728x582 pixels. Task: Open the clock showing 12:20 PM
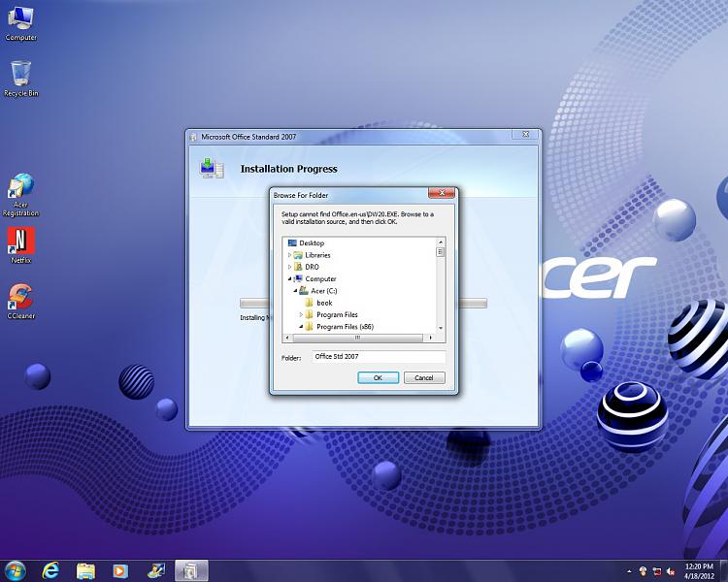699,571
